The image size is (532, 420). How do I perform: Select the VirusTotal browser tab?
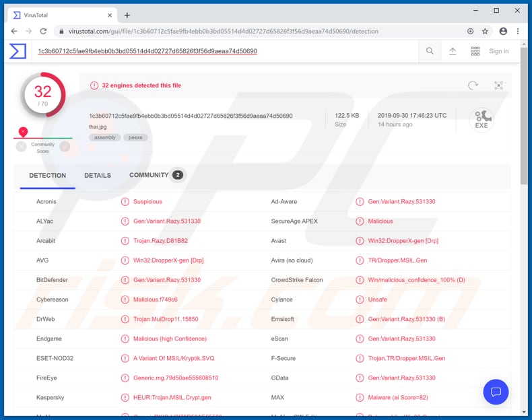[63, 15]
